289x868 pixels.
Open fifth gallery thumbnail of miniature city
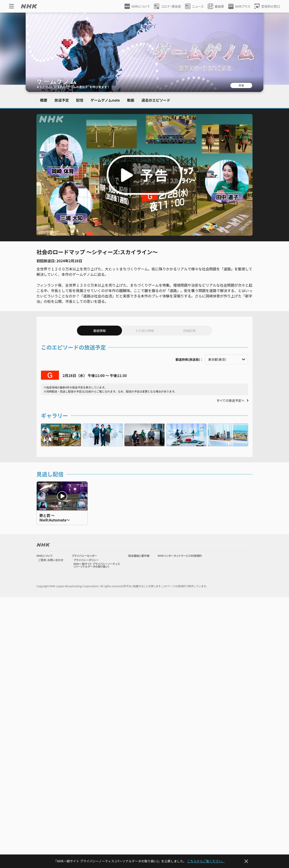pos(228,435)
